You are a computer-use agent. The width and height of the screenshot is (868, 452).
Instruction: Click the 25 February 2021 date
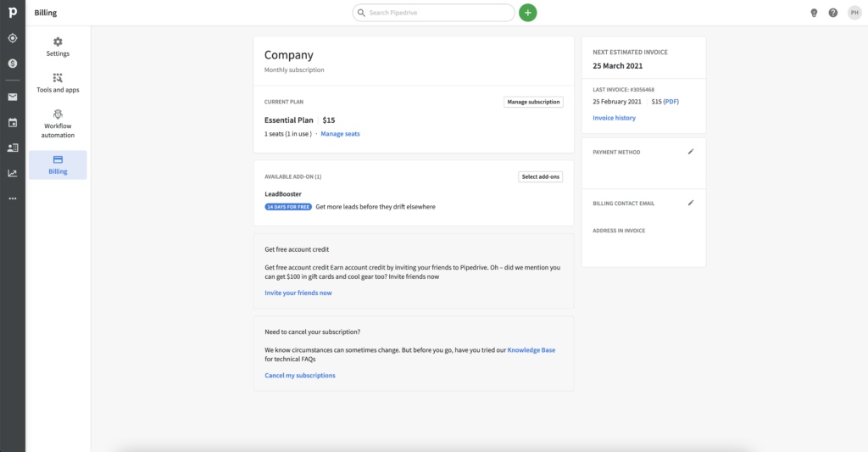point(617,102)
